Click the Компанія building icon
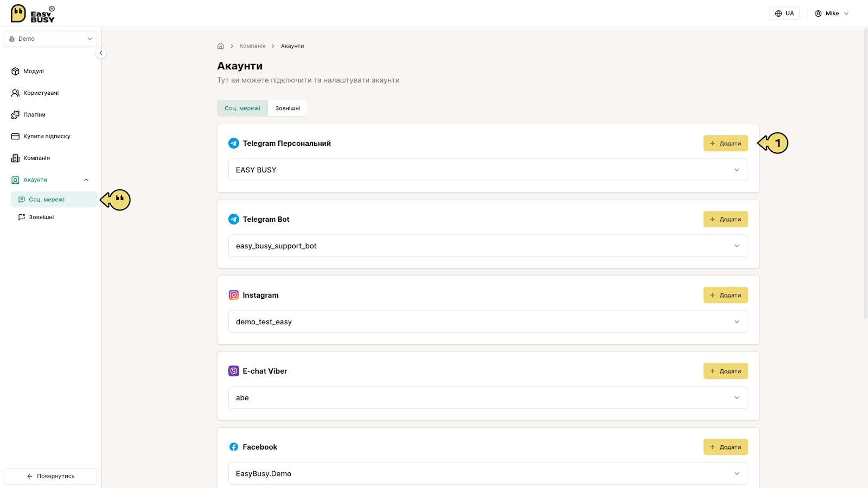Image resolution: width=868 pixels, height=488 pixels. pyautogui.click(x=15, y=158)
